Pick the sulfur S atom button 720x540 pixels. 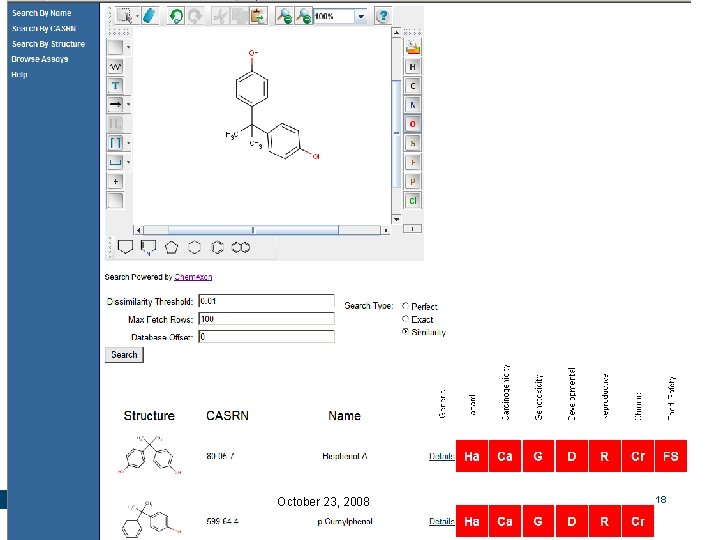(x=413, y=143)
